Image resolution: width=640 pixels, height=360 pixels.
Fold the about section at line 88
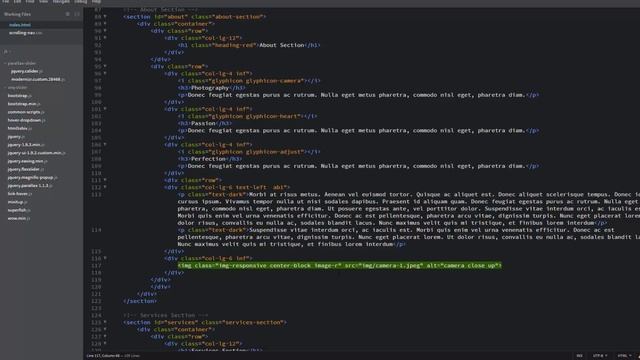pos(105,17)
